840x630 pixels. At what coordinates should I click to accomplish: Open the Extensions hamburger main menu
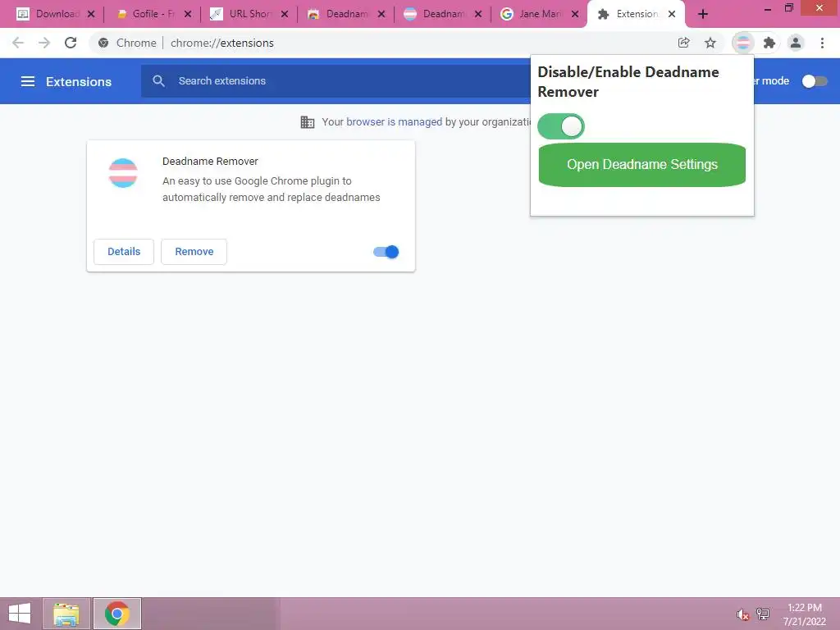coord(28,81)
